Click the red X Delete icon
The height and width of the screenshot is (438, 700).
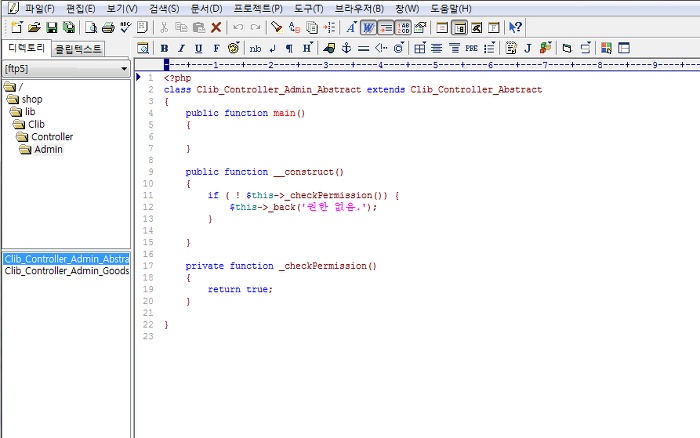pyautogui.click(x=216, y=27)
